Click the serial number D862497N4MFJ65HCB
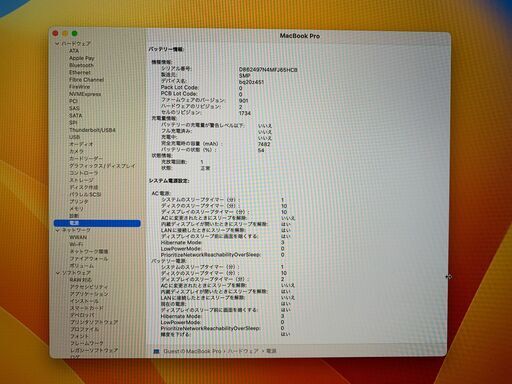The width and height of the screenshot is (512, 384). click(268, 70)
